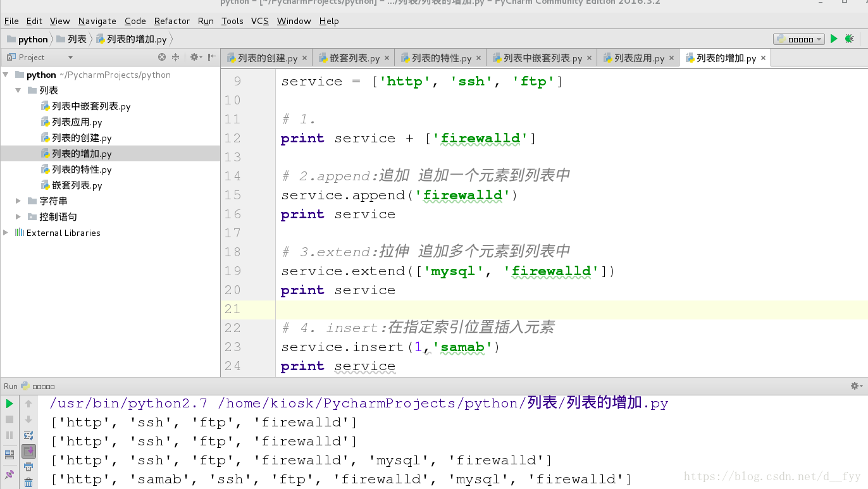
Task: Print the Run console output
Action: tap(28, 467)
